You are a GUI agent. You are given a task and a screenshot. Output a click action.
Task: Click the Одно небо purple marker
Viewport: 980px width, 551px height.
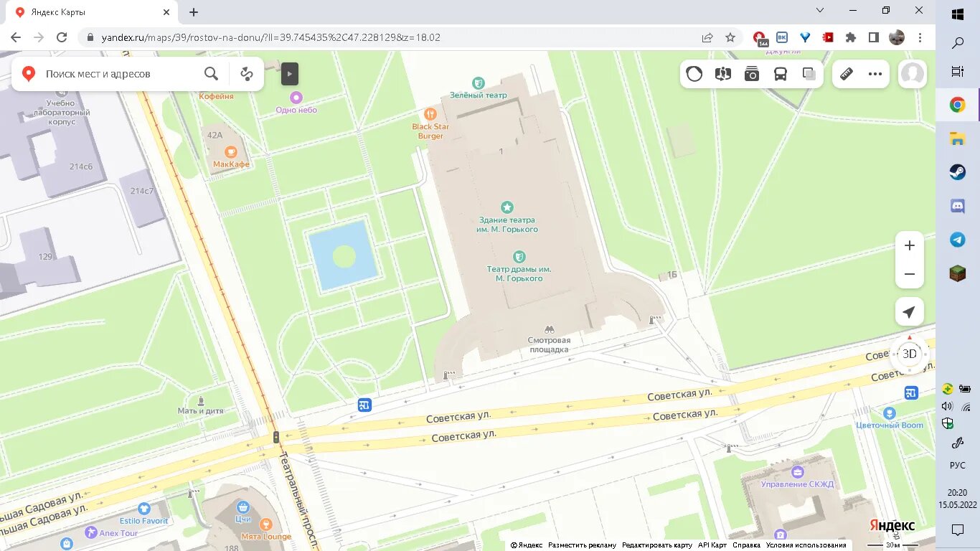click(x=296, y=97)
